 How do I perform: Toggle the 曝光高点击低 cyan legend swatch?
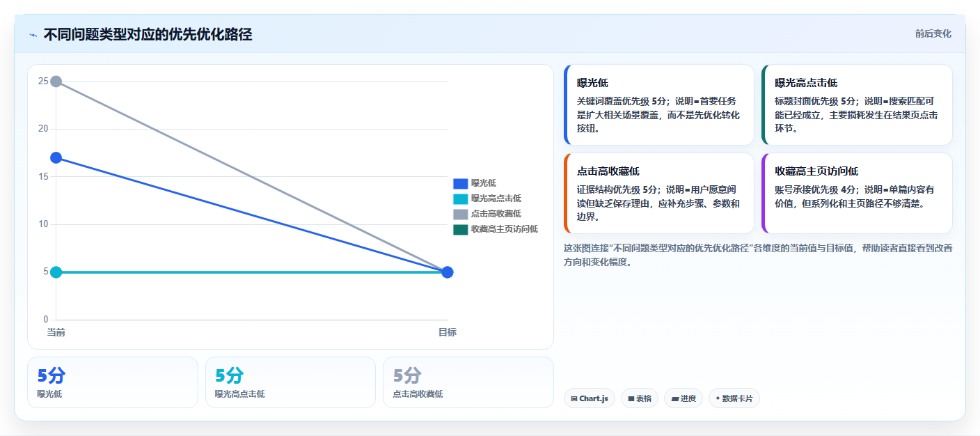460,198
